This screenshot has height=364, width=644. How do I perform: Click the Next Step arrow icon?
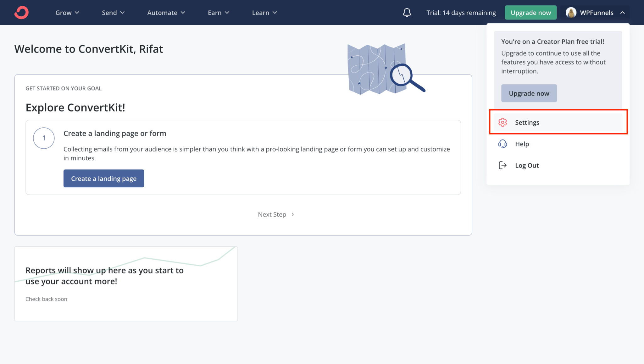(292, 214)
